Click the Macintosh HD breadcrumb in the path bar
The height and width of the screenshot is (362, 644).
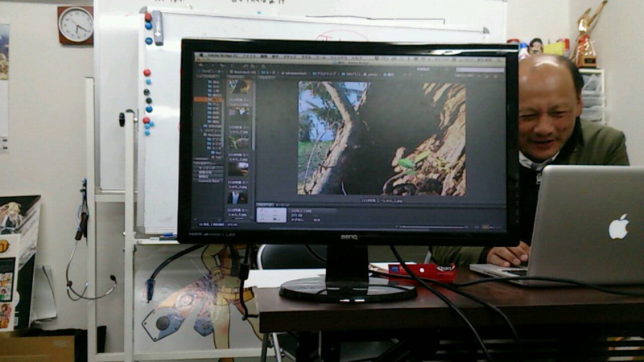point(243,72)
